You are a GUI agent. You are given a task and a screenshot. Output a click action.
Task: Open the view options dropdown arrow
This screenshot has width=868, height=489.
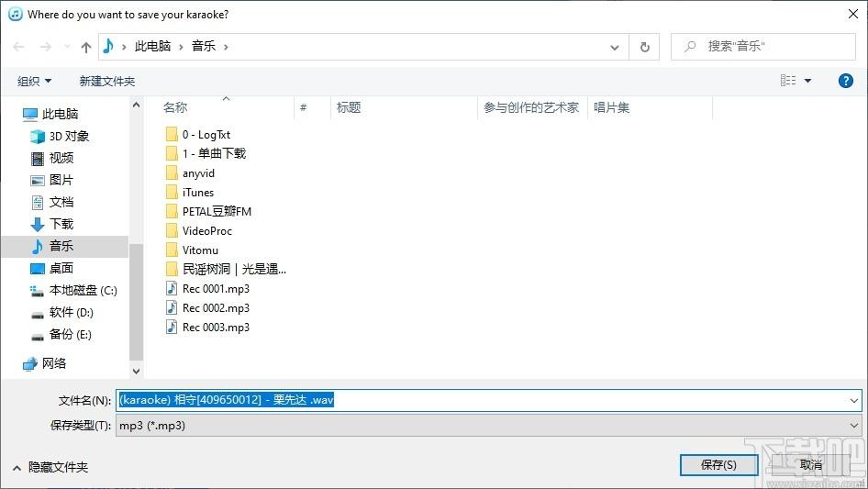coord(807,81)
